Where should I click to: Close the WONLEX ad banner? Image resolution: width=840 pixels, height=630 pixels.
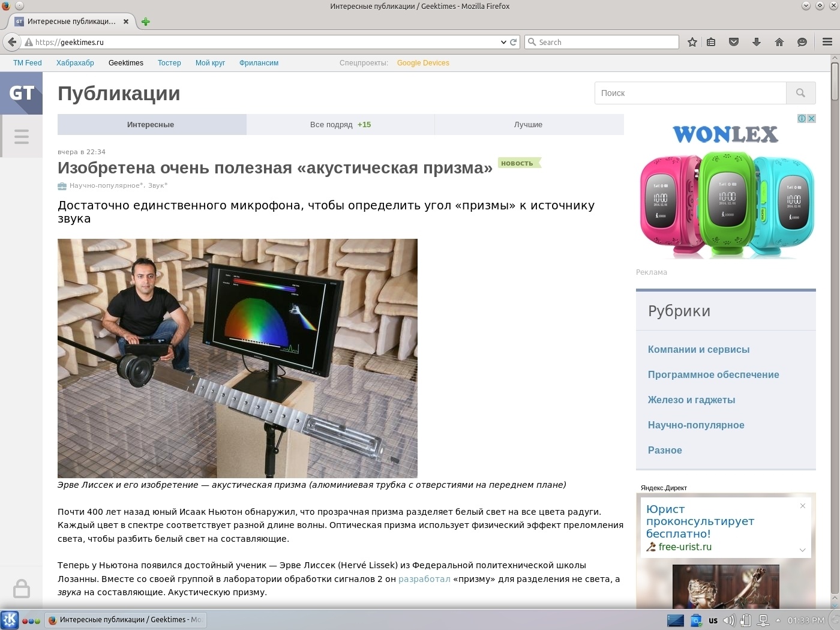(811, 119)
